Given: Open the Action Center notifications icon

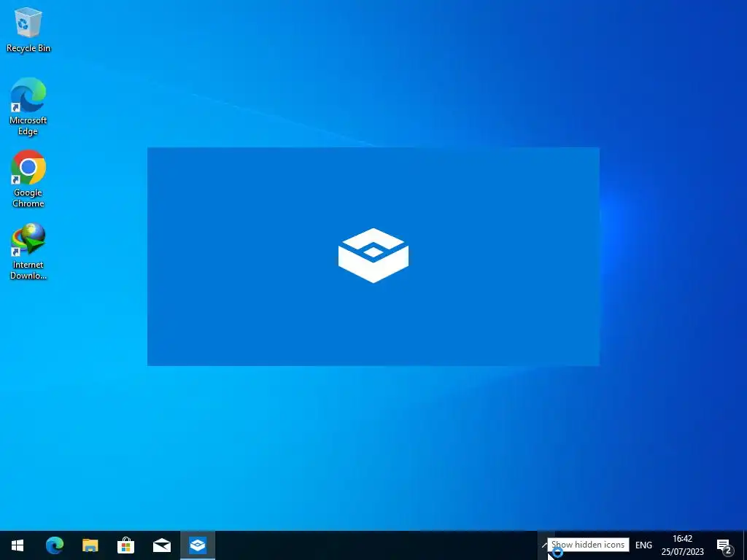Looking at the screenshot, I should click(724, 545).
